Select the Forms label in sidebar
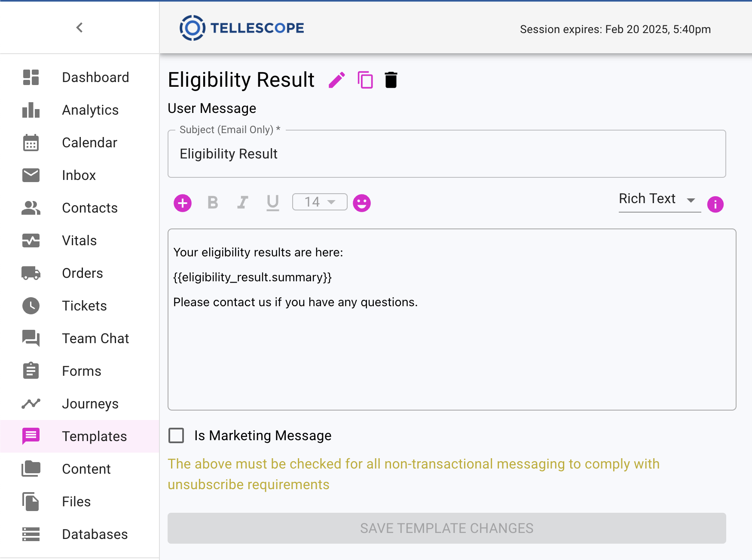Screen dimensions: 752x560 pyautogui.click(x=82, y=371)
